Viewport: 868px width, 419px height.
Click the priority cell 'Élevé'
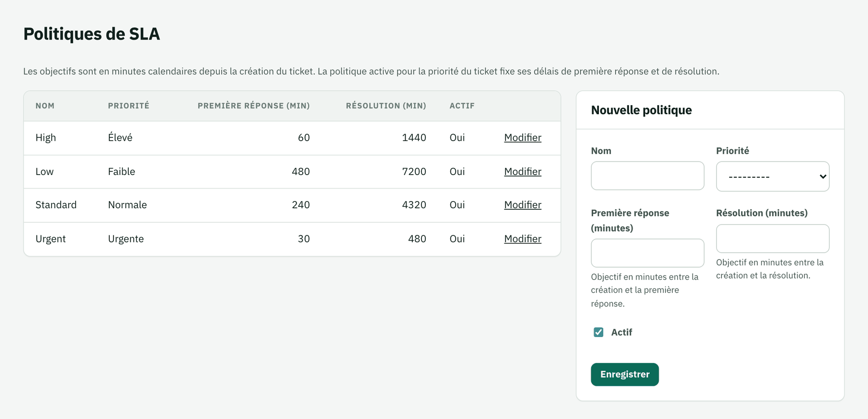click(120, 137)
